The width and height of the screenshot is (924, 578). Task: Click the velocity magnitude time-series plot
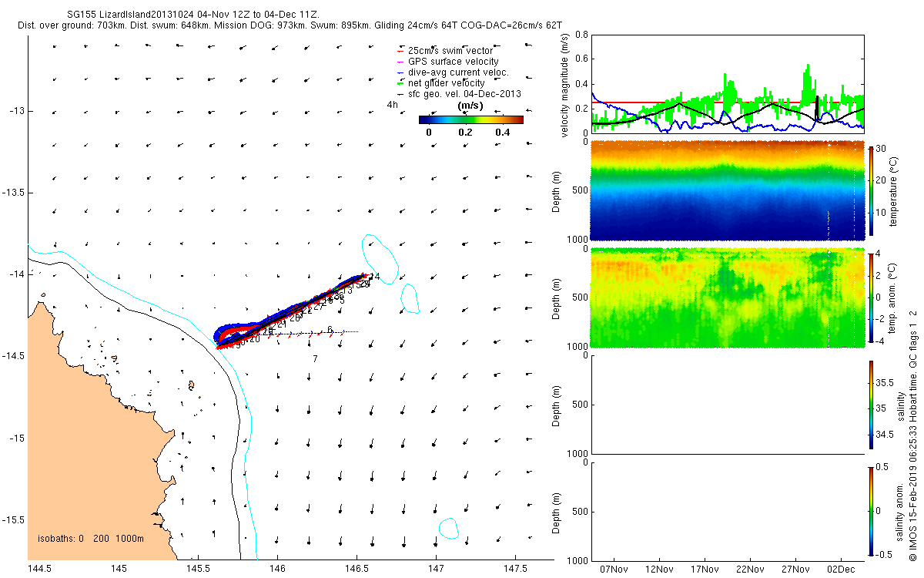727,84
